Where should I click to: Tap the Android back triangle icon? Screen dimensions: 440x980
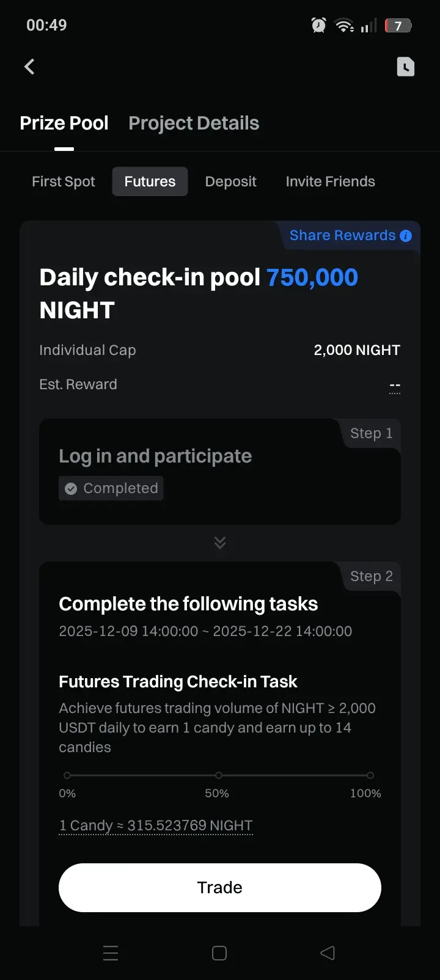click(x=328, y=953)
